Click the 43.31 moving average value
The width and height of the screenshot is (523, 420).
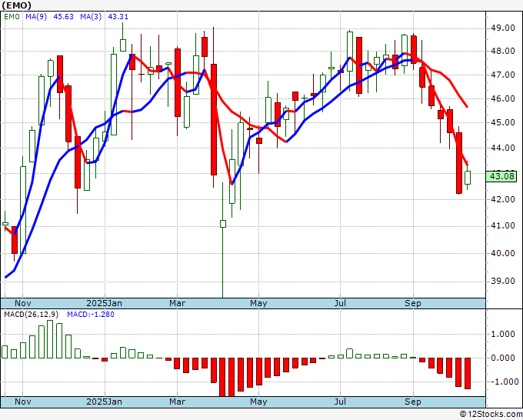(118, 16)
